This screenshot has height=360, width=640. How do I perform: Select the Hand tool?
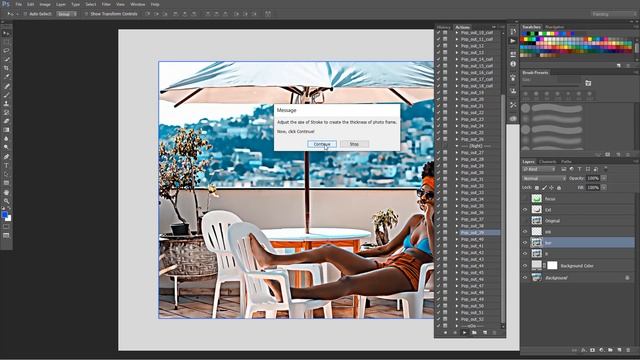pyautogui.click(x=6, y=192)
